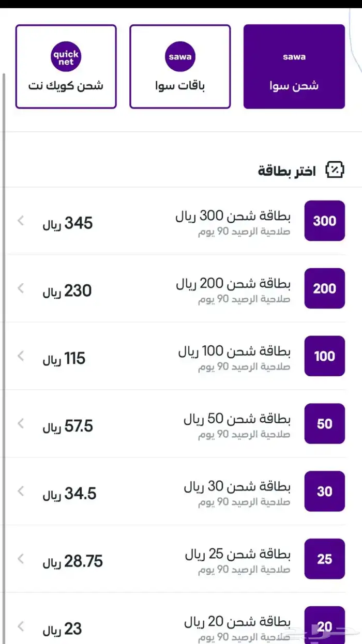This screenshot has width=362, height=644.
Task: Click the sawa logo on the باقات سوا card
Action: 179,57
